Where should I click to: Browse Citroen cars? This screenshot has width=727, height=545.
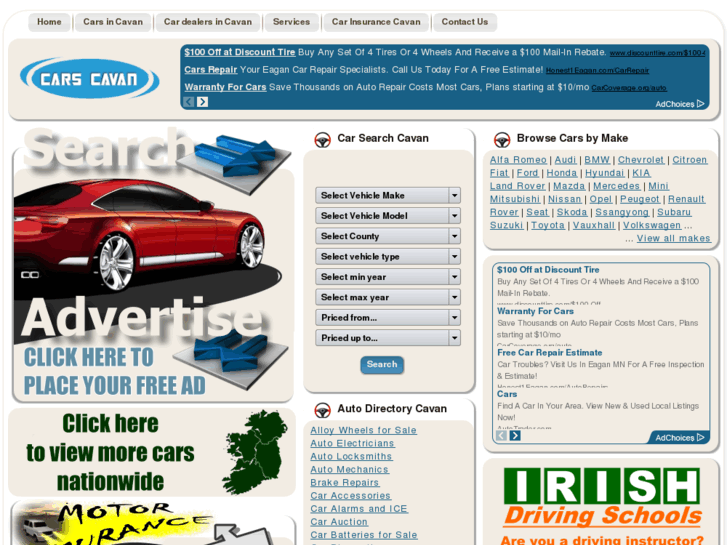pyautogui.click(x=690, y=160)
